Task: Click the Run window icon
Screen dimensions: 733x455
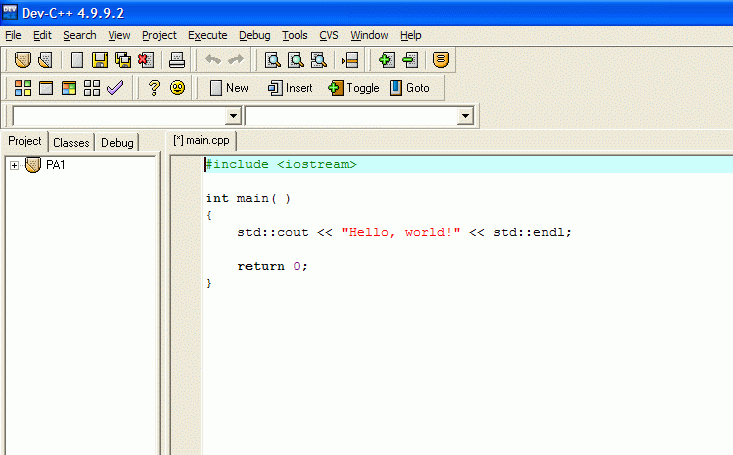Action: [46, 87]
